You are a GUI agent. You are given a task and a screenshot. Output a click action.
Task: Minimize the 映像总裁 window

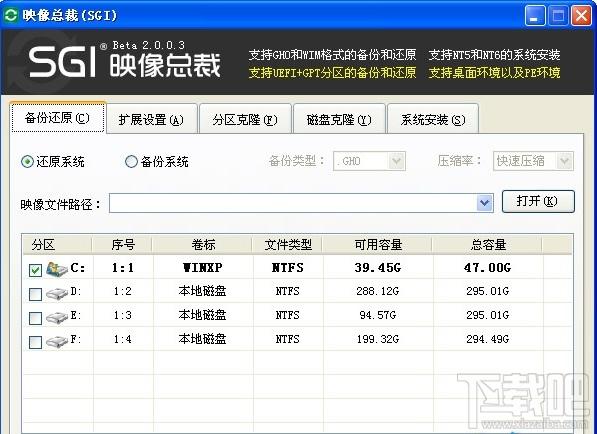[535, 16]
